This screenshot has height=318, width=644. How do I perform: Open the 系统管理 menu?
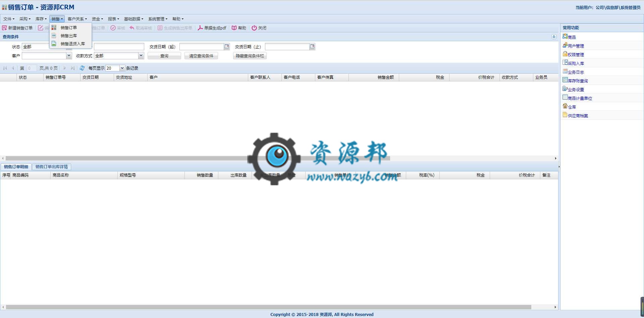pos(158,19)
